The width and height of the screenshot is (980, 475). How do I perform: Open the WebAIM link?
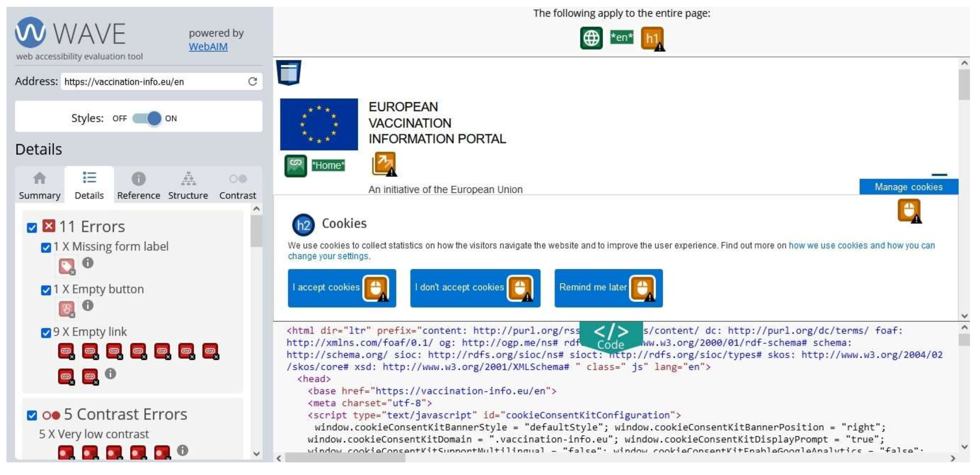pyautogui.click(x=208, y=47)
